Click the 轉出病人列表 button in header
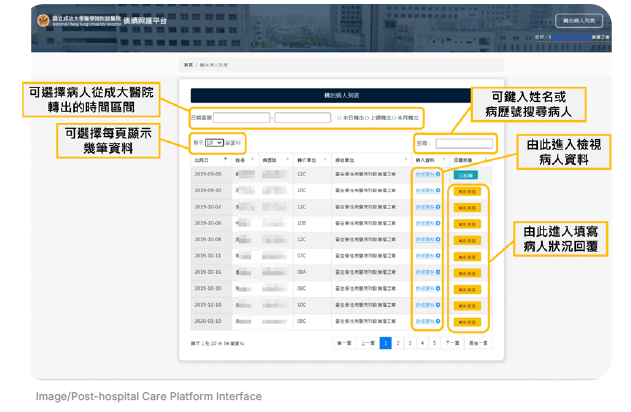This screenshot has width=631, height=412. click(579, 20)
